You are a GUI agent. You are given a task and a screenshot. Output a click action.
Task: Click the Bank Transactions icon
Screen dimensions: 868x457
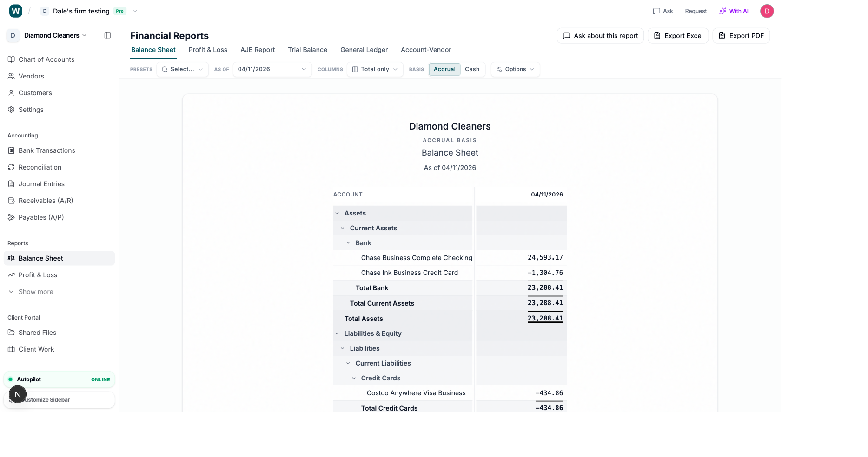click(x=11, y=150)
